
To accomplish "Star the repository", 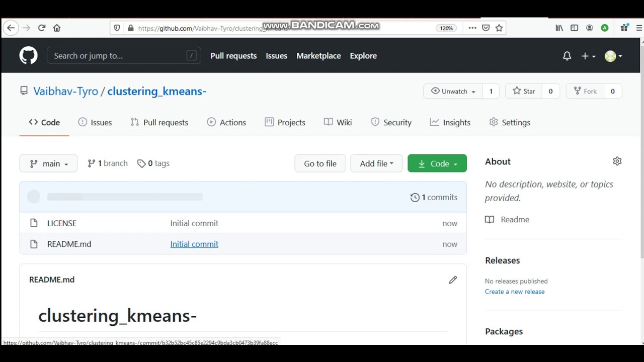I will [524, 91].
